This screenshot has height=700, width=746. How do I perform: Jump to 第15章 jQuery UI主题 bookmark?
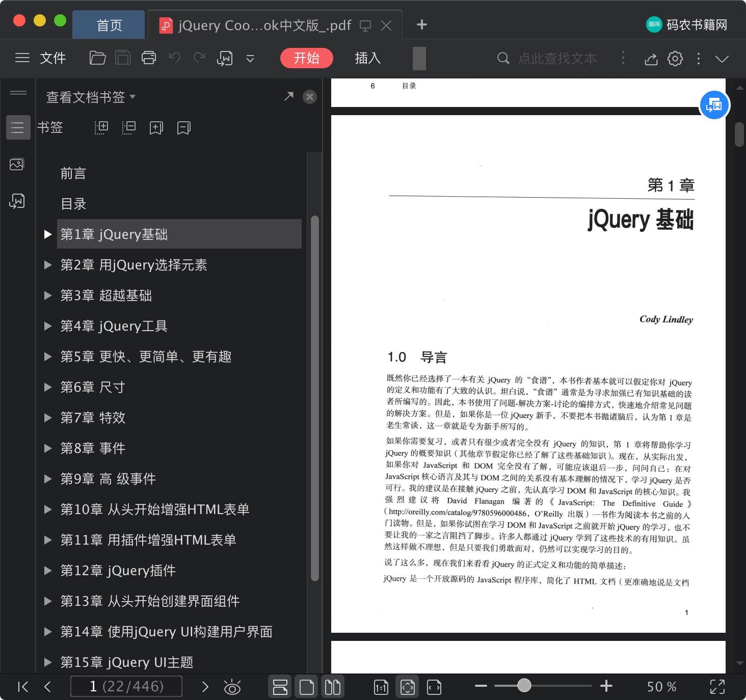coord(127,662)
